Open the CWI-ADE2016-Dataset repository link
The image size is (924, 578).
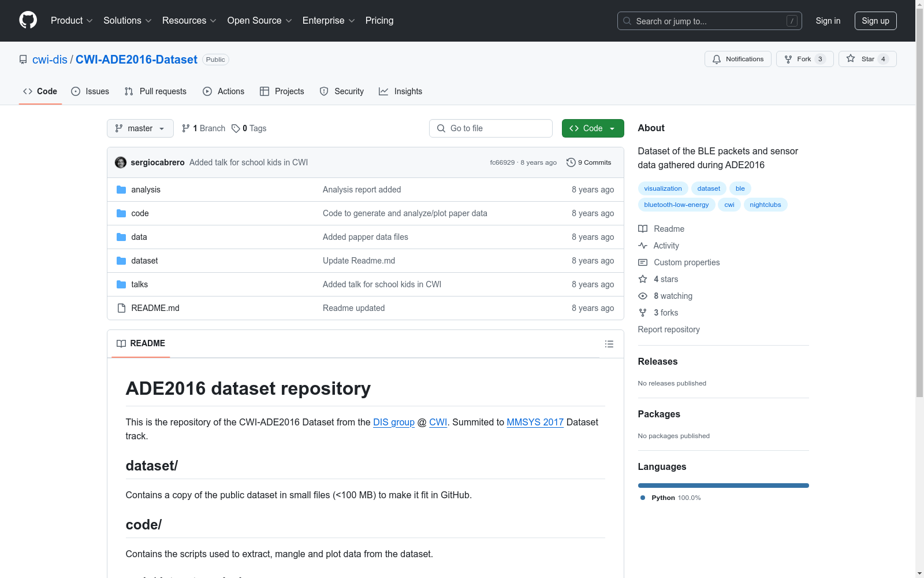click(x=136, y=60)
